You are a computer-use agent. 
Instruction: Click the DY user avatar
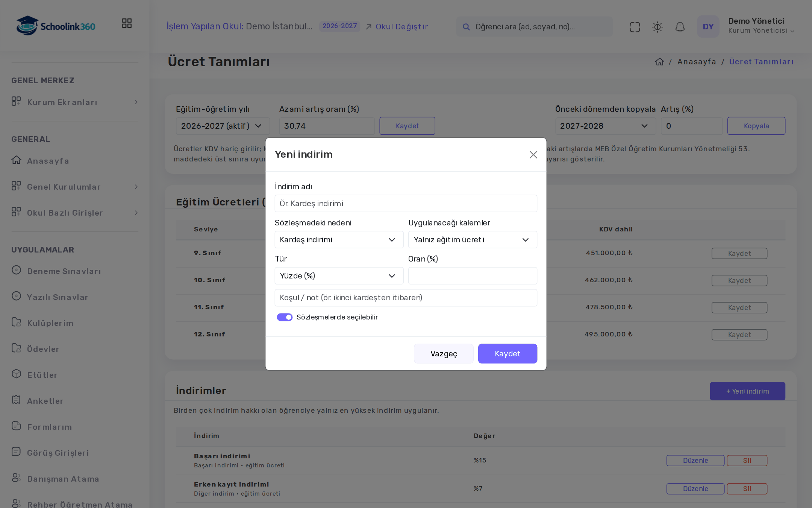[708, 27]
